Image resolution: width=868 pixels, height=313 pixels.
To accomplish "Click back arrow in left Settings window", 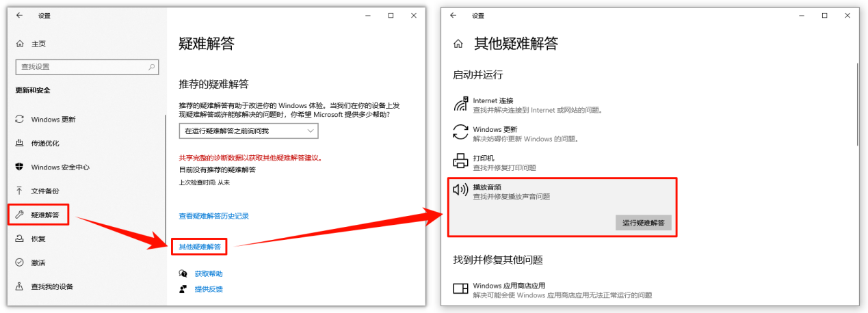I will pos(19,15).
